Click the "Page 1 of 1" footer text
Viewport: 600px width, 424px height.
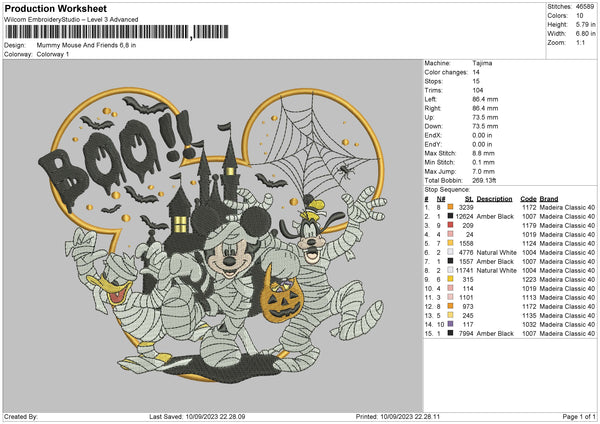tap(579, 416)
